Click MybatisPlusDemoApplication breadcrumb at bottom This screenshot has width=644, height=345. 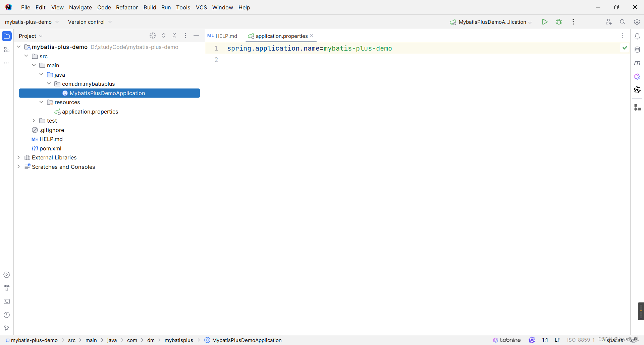coord(243,340)
